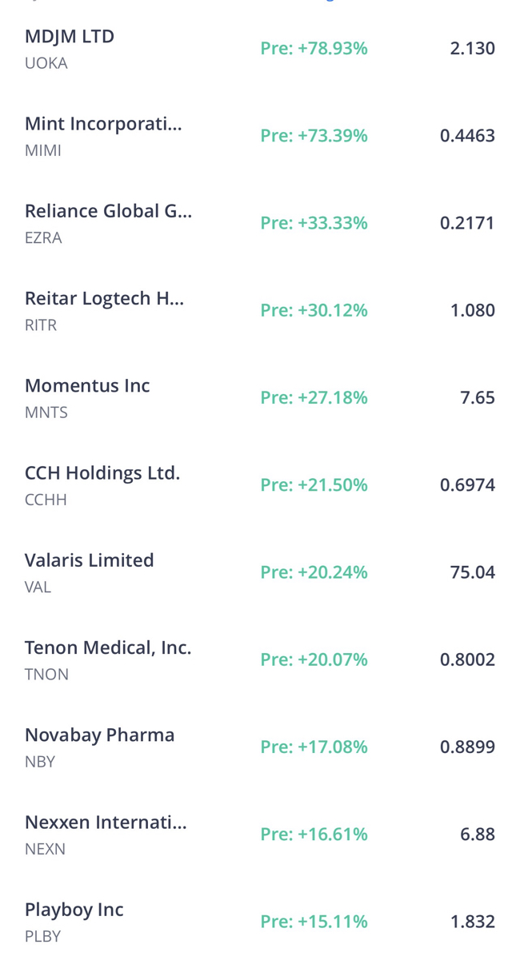Select the Mint Incorporati… MIMI listing
Viewport: 520px width, 980px height.
point(260,136)
